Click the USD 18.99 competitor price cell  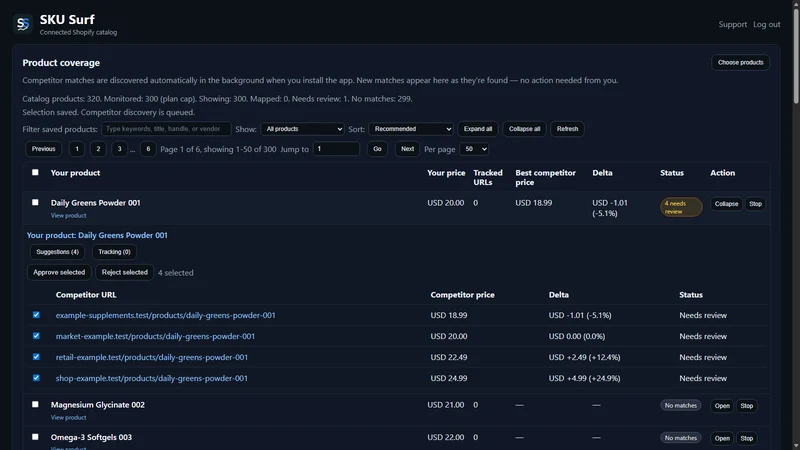448,315
